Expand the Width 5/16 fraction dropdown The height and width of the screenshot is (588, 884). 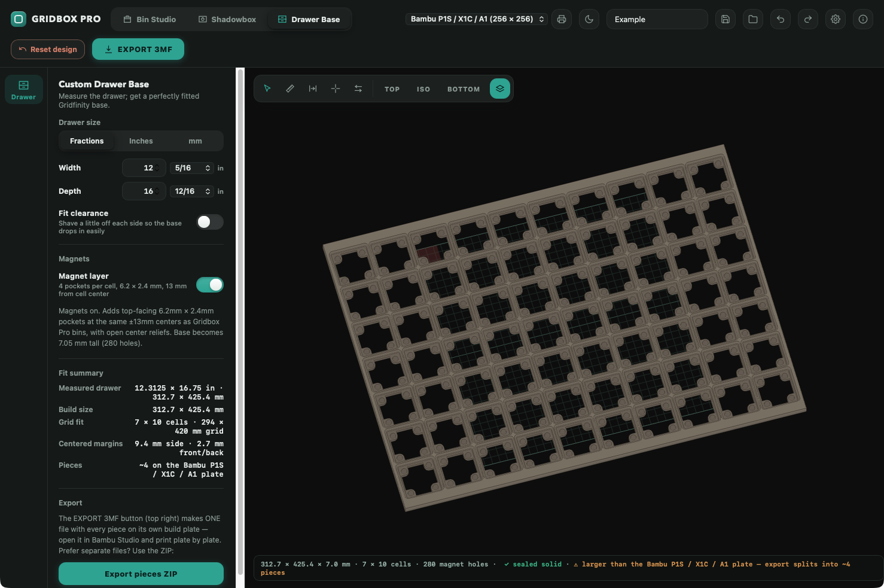pyautogui.click(x=193, y=168)
